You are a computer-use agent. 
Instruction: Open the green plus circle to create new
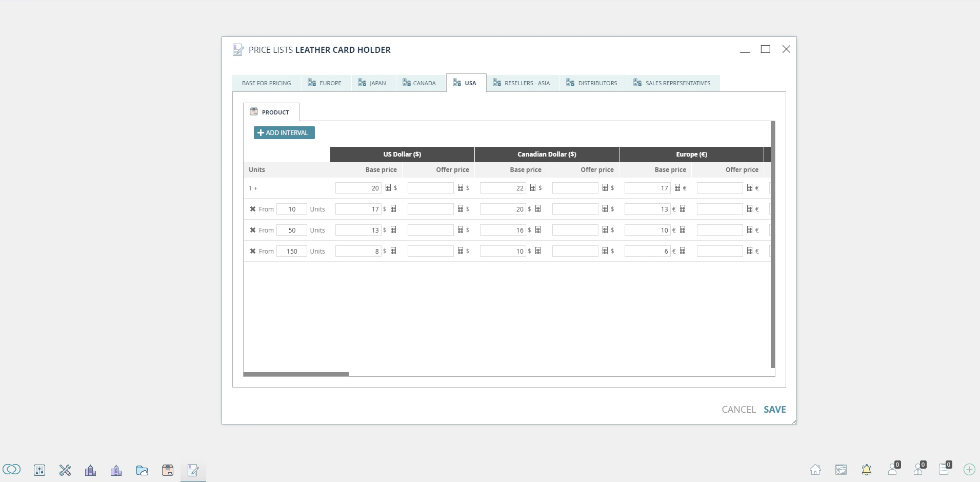(x=969, y=470)
